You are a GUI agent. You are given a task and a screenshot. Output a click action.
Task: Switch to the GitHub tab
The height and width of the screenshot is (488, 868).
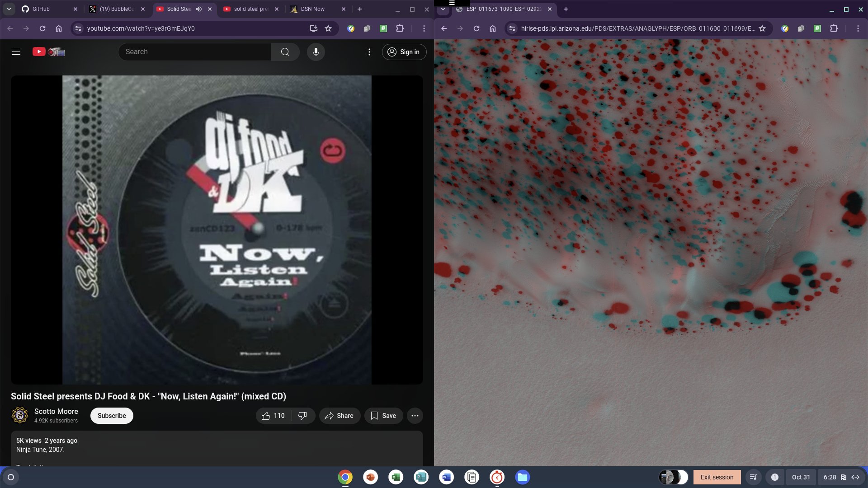coord(41,9)
